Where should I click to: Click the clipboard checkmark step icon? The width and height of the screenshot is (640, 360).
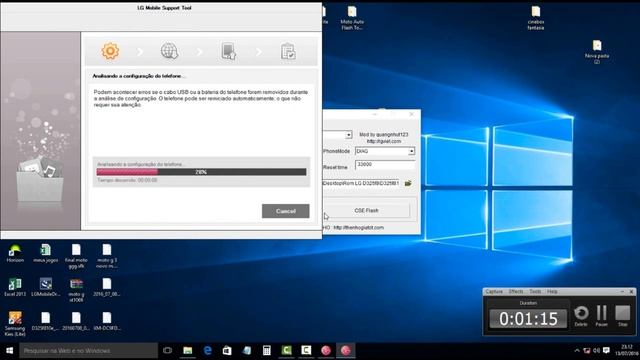288,51
